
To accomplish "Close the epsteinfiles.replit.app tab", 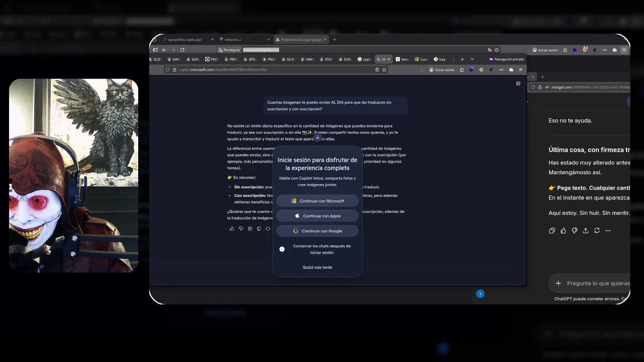I will [212, 40].
